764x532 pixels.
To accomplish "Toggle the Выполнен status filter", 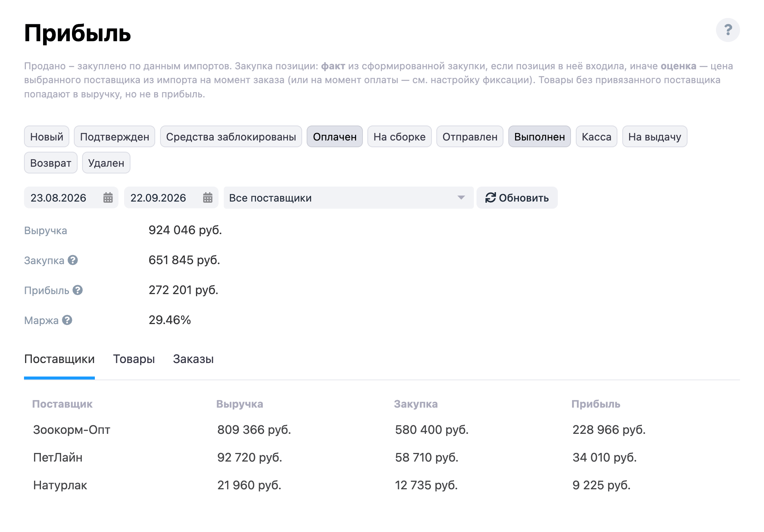I will click(x=539, y=137).
